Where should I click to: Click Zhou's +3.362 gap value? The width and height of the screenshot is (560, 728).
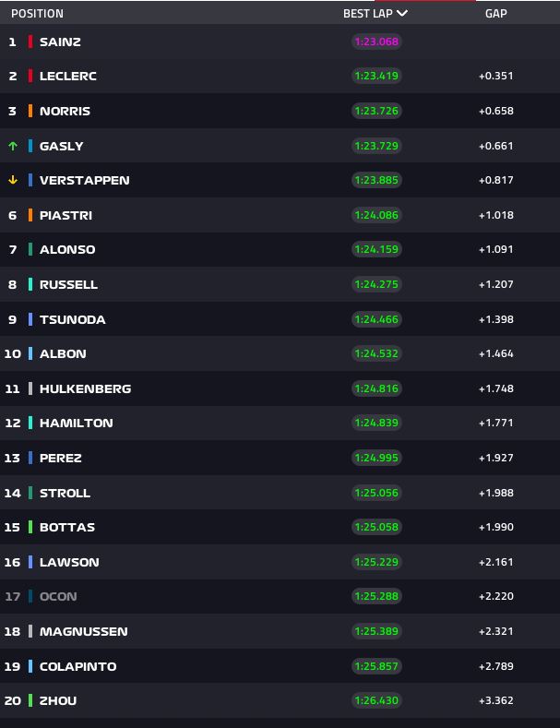point(495,700)
